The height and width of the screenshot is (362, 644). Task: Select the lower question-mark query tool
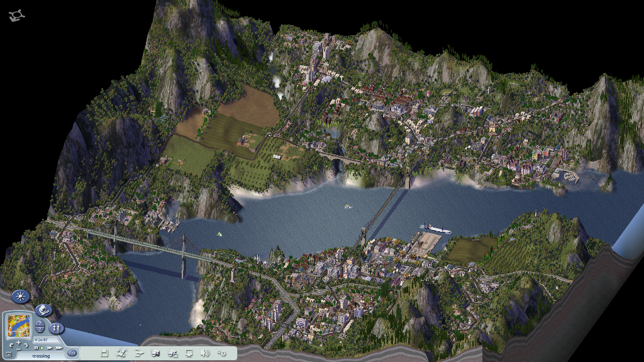pyautogui.click(x=40, y=329)
